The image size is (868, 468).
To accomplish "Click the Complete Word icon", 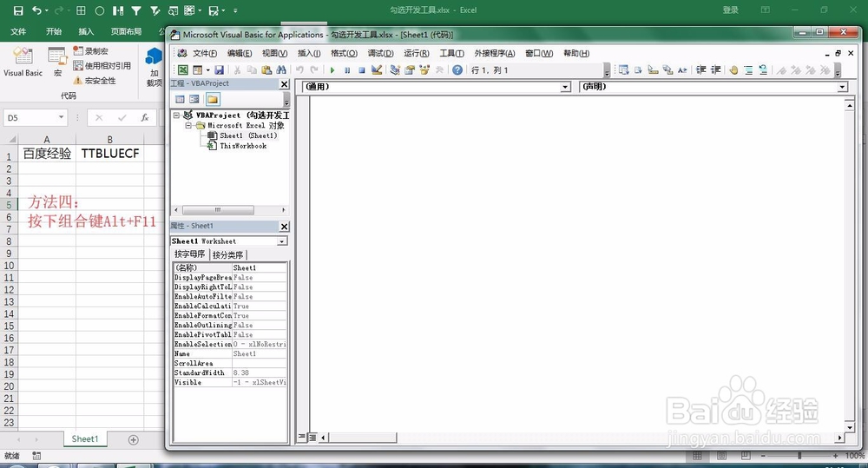I will tap(682, 69).
